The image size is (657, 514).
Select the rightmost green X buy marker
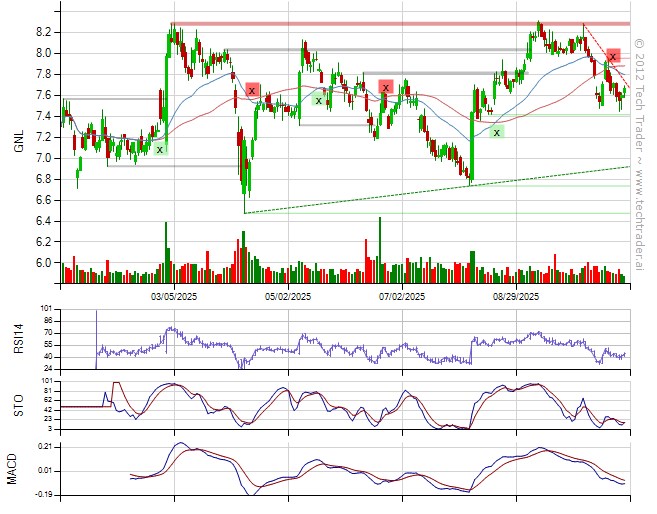496,132
